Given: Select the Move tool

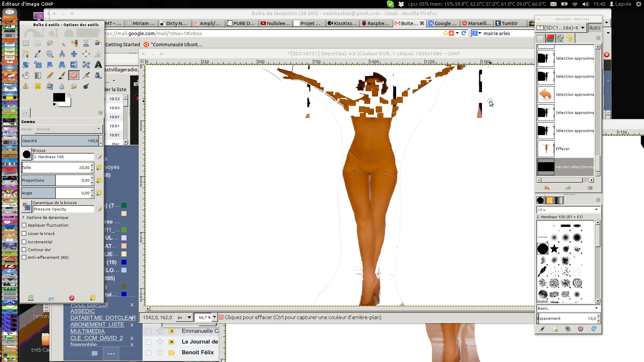Looking at the screenshot, I should click(x=74, y=54).
